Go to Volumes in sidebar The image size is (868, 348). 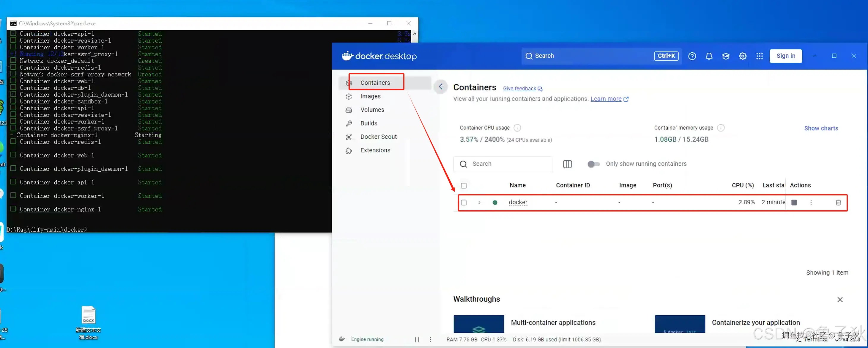point(372,109)
